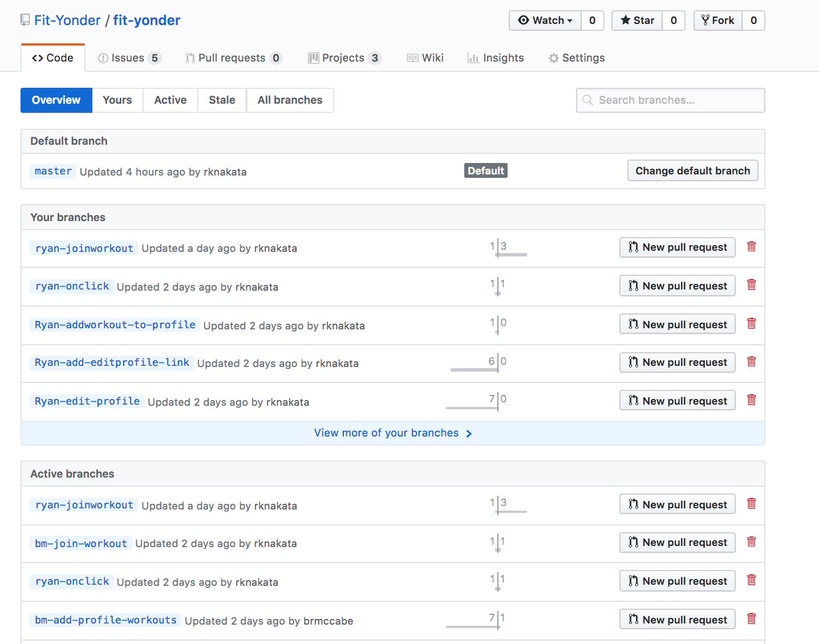
Task: View more of your branches
Action: (x=393, y=433)
